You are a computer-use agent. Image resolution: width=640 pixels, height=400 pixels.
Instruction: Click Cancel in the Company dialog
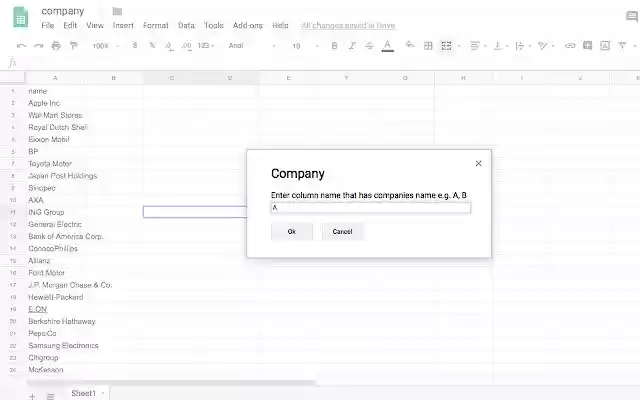[342, 231]
